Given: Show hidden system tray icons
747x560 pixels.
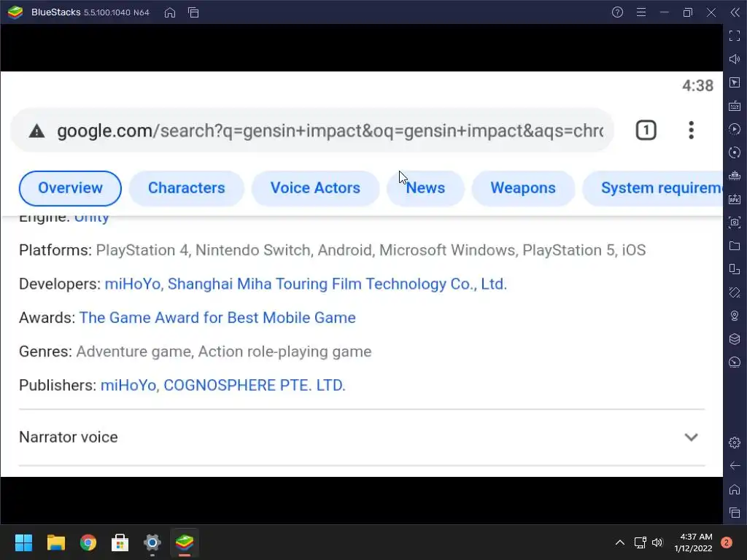Looking at the screenshot, I should 620,542.
